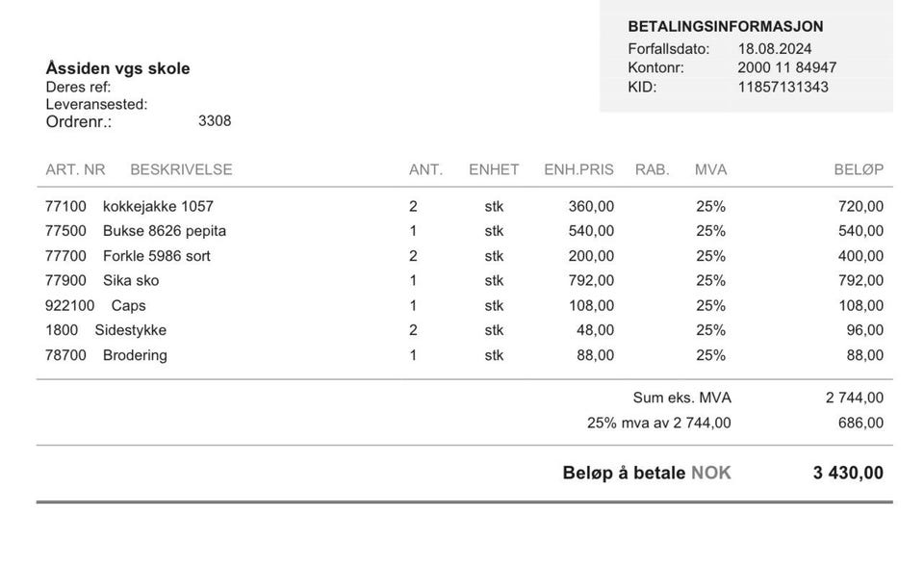Click the Beløp å betale NOK label

pos(647,473)
